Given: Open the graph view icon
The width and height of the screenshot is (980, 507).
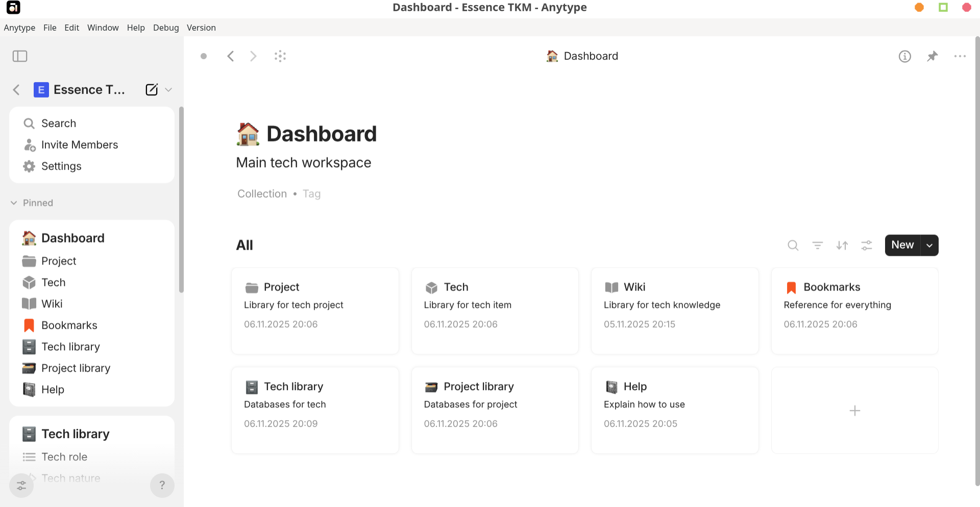Looking at the screenshot, I should pyautogui.click(x=280, y=56).
